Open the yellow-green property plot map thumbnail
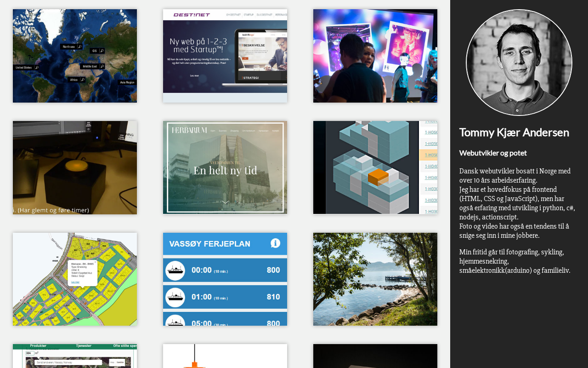The image size is (588, 368). coord(75,279)
